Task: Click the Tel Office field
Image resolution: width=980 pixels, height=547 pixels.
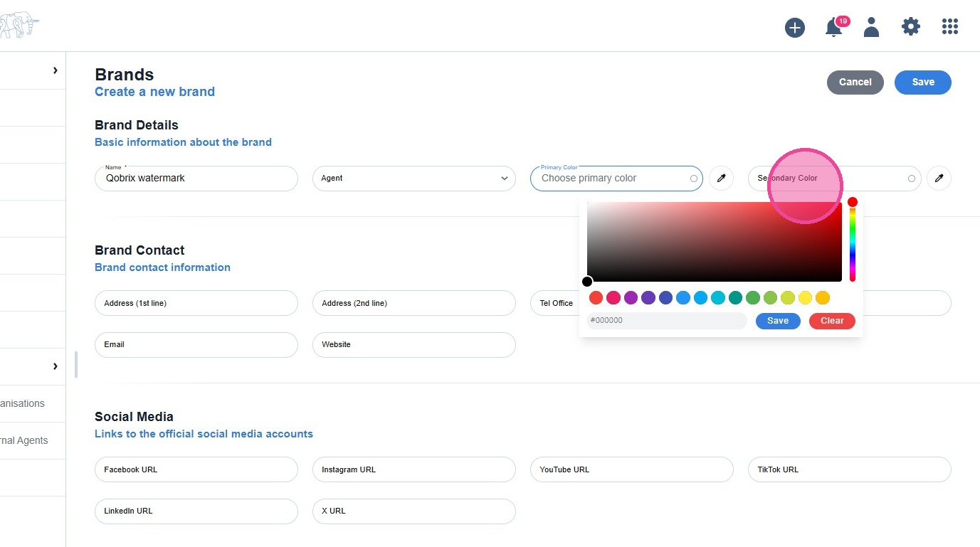Action: [x=555, y=303]
